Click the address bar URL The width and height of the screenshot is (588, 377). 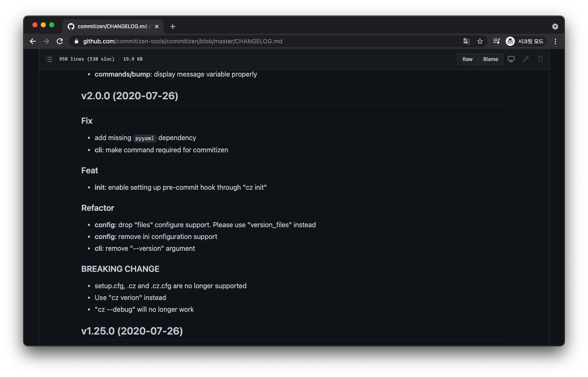click(x=182, y=41)
